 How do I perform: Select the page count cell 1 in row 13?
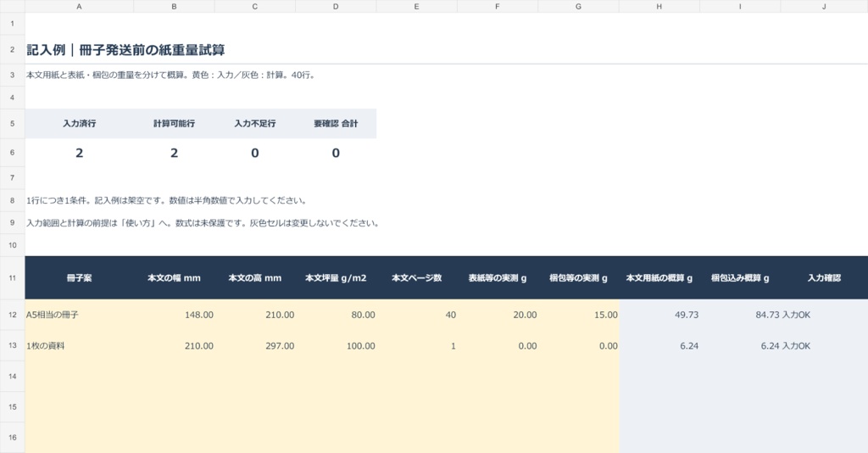click(416, 345)
